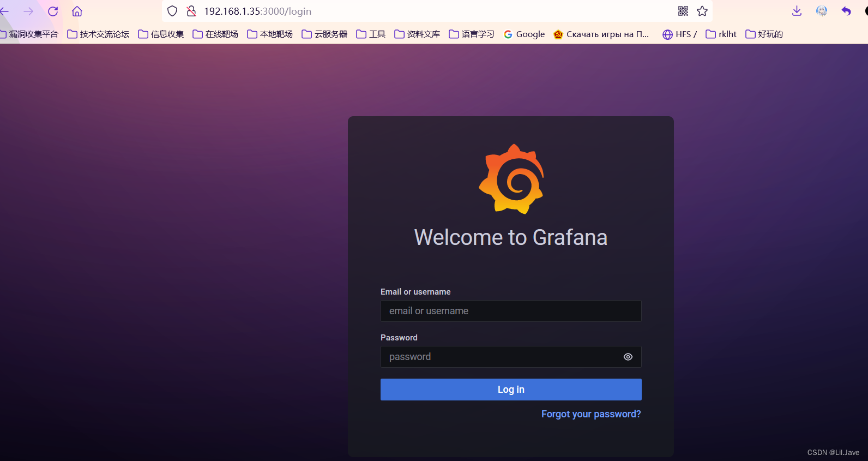Click the profile avatar icon in toolbar
Image resolution: width=868 pixels, height=461 pixels.
tap(822, 11)
